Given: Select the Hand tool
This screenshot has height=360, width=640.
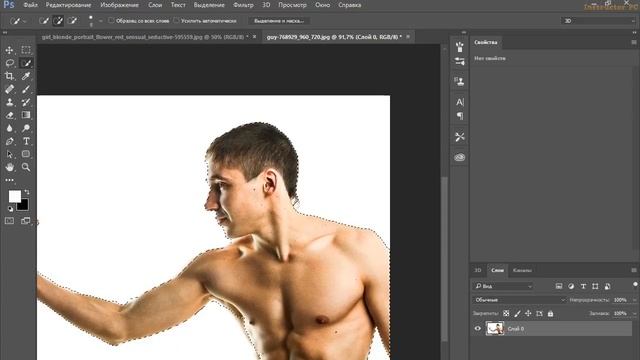Looking at the screenshot, I should pyautogui.click(x=9, y=167).
